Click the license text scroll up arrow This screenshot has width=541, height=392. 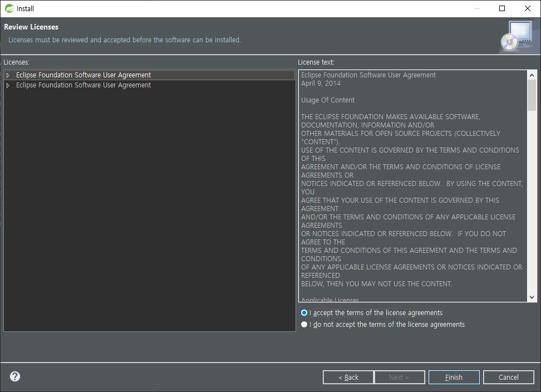tap(532, 75)
